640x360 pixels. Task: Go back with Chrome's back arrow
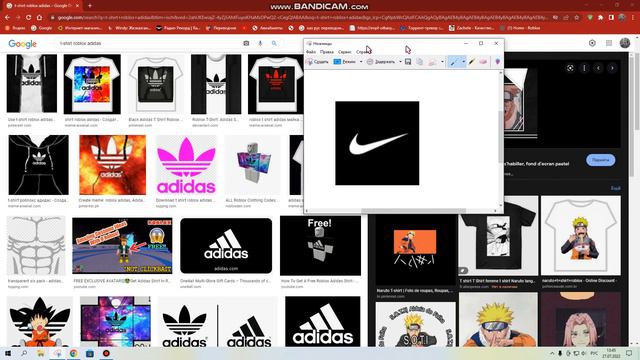click(7, 18)
